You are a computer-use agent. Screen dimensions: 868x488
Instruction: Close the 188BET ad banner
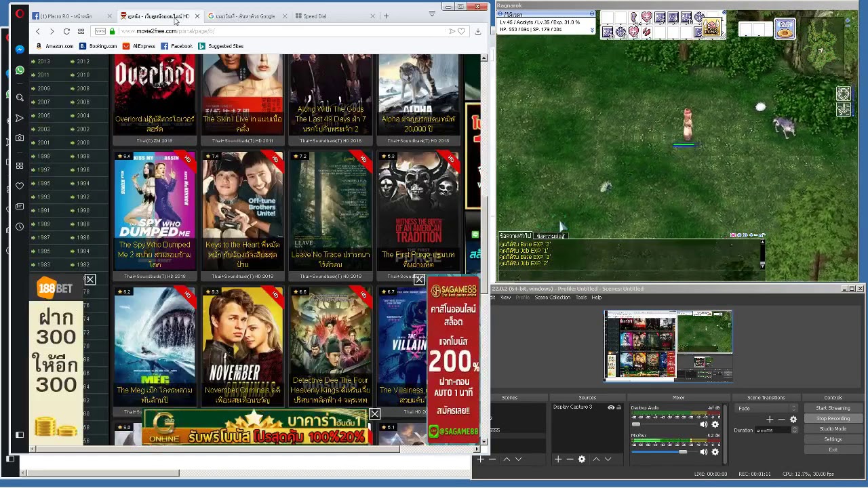pos(90,279)
